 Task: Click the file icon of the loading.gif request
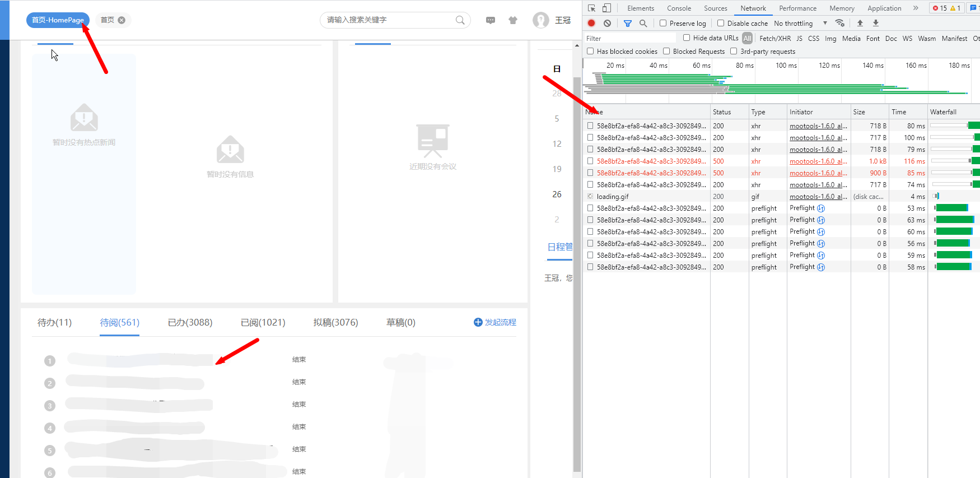tap(590, 197)
